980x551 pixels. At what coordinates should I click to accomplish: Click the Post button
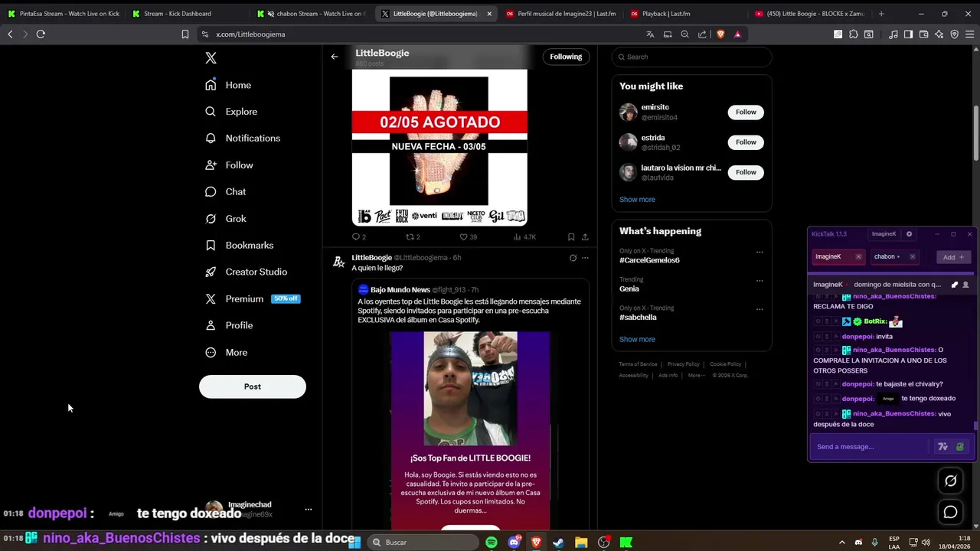(x=253, y=386)
